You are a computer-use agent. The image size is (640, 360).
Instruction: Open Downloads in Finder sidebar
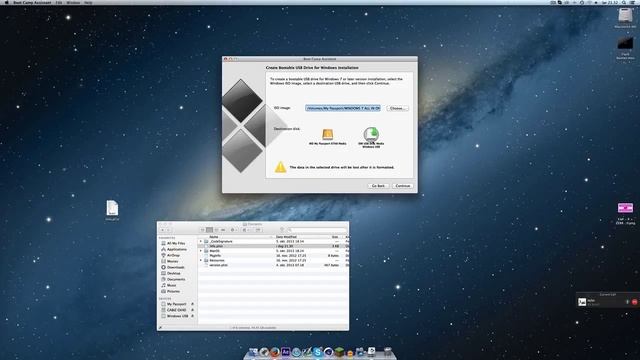(176, 267)
